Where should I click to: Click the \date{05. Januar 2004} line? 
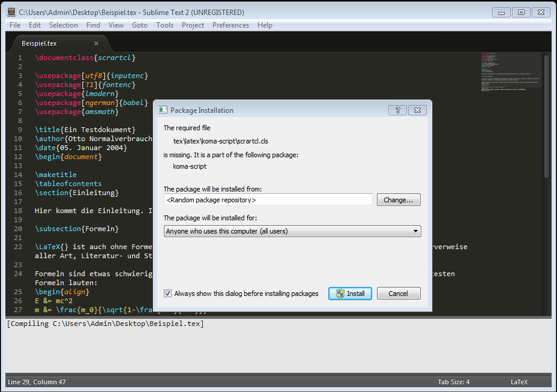[81, 148]
